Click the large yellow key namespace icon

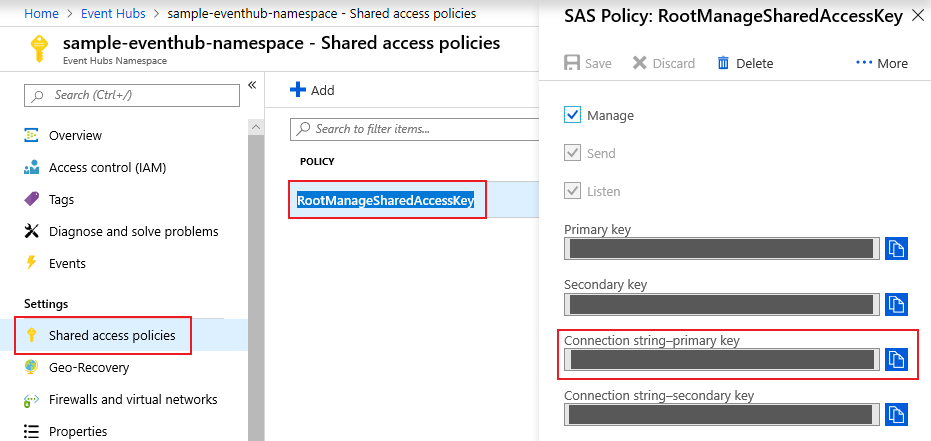(x=39, y=48)
